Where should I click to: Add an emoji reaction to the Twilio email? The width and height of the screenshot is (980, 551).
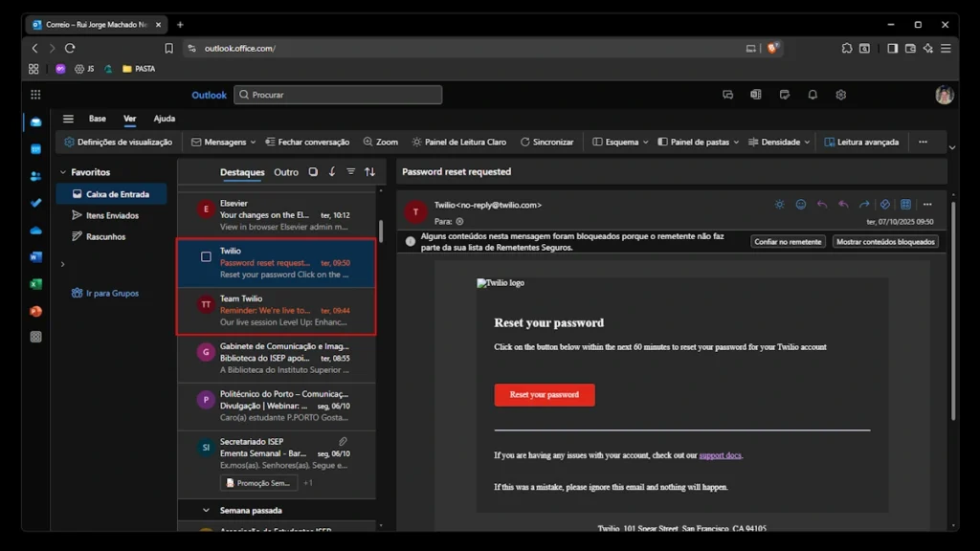800,204
